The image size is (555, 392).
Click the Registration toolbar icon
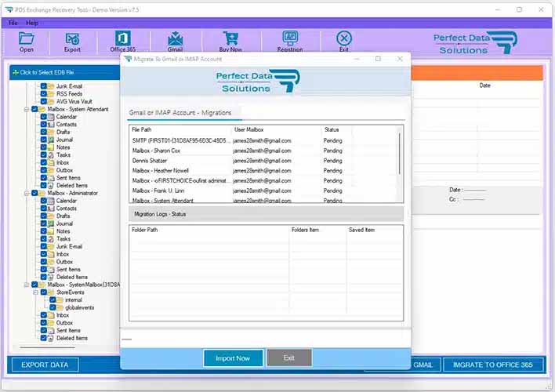(290, 41)
